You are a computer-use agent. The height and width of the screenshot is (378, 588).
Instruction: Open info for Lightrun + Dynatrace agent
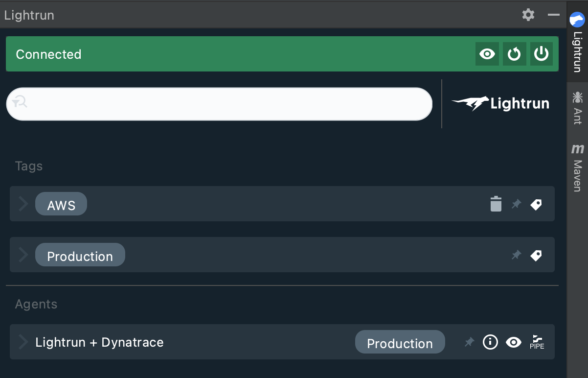[490, 342]
